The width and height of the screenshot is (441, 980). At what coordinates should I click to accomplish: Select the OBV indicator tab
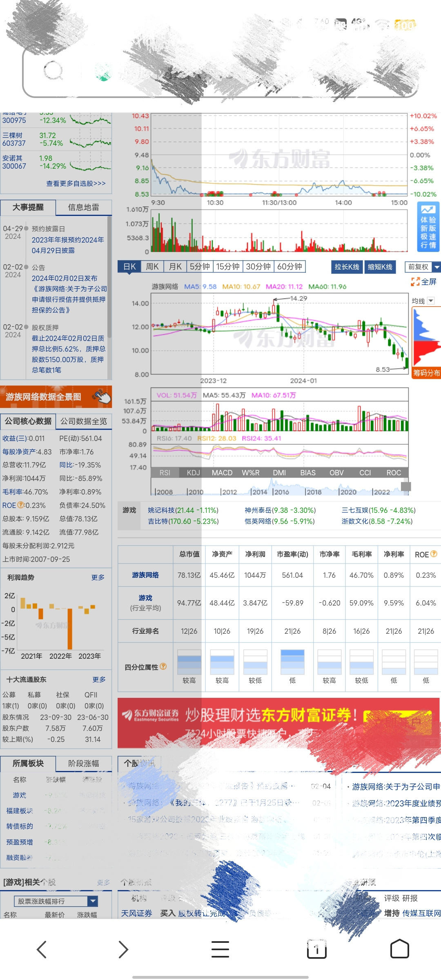336,472
